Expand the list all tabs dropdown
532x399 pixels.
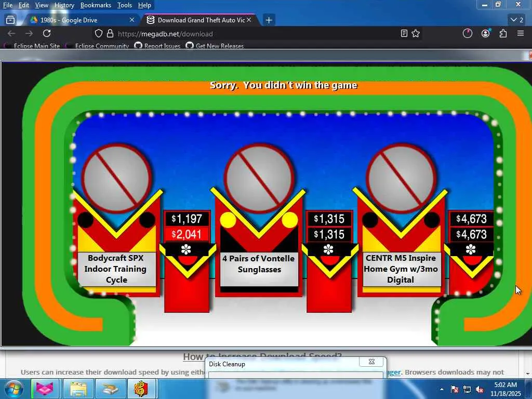click(517, 20)
